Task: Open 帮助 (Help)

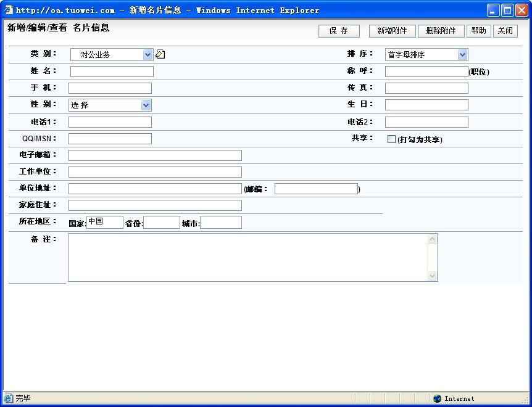Action: click(x=478, y=31)
